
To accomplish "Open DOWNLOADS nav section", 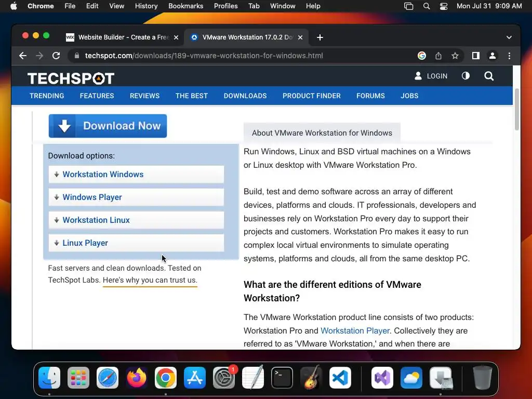I will 245,96.
